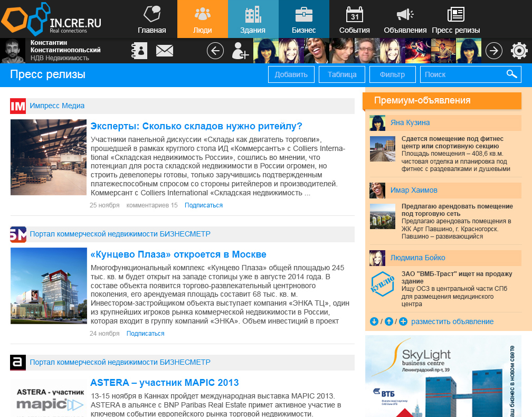Image resolution: width=532 pixels, height=417 pixels.
Task: Click the Добавить button
Action: pos(291,74)
